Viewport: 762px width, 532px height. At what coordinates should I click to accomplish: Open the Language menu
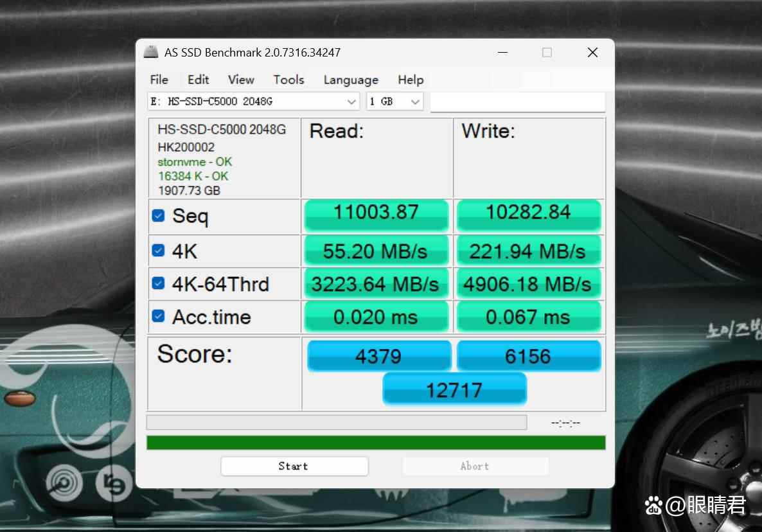click(351, 80)
